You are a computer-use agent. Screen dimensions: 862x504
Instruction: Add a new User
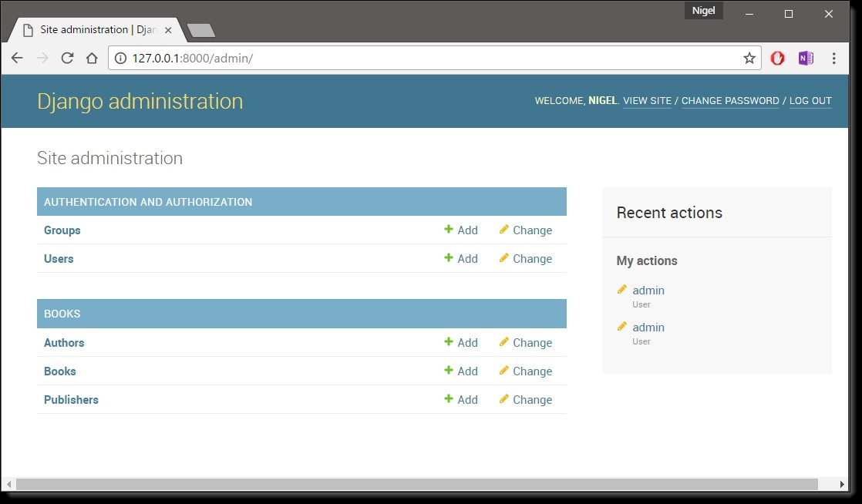[461, 259]
